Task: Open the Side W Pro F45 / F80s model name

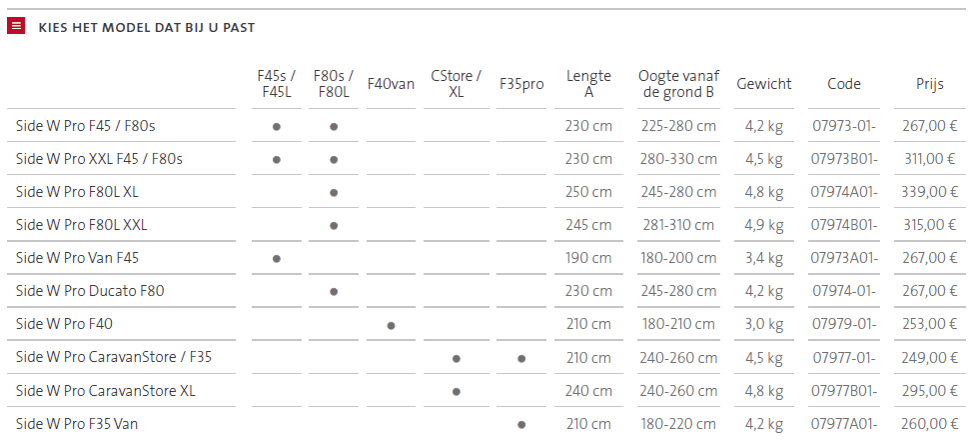Action: [86, 126]
